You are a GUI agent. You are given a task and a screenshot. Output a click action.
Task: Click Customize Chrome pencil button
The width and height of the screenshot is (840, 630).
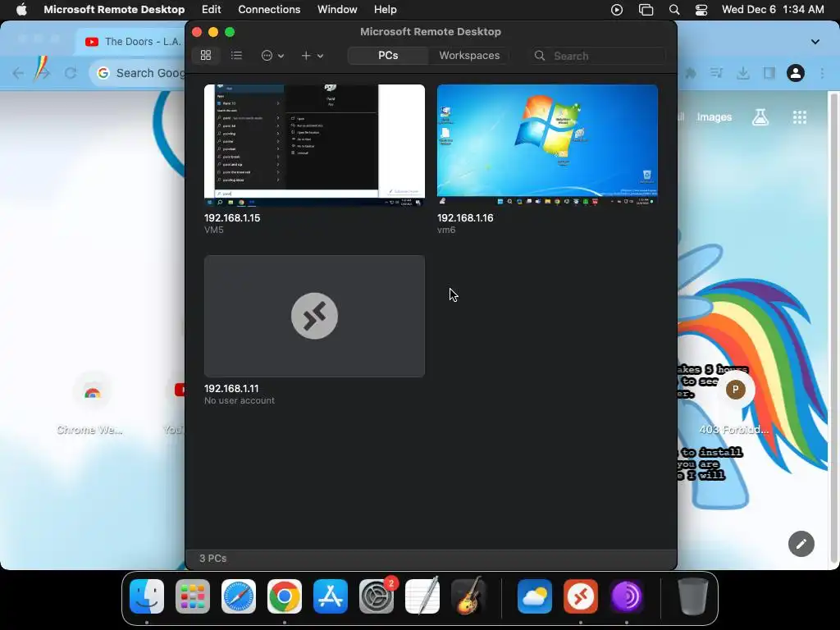801,544
